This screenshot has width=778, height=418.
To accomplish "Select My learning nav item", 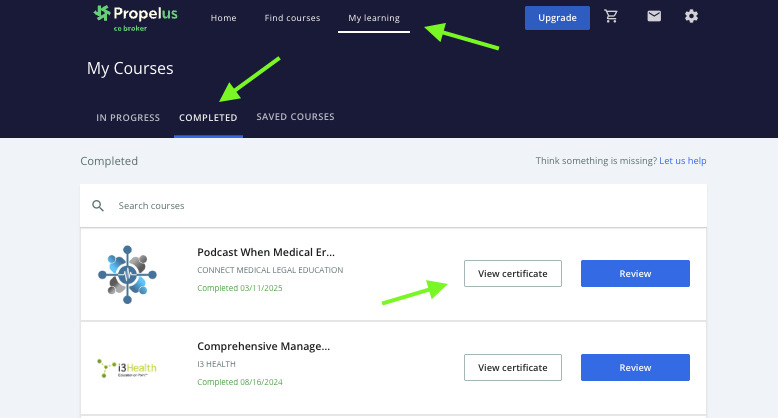I will (x=373, y=18).
